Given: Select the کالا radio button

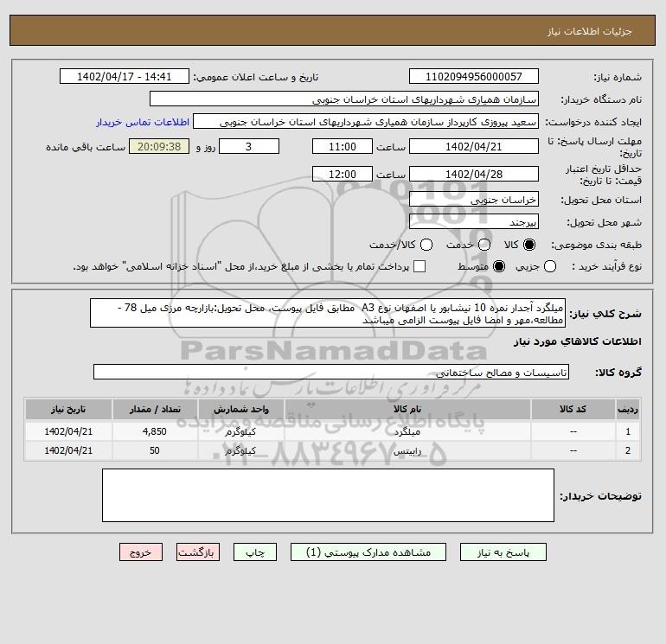Looking at the screenshot, I should coord(529,245).
